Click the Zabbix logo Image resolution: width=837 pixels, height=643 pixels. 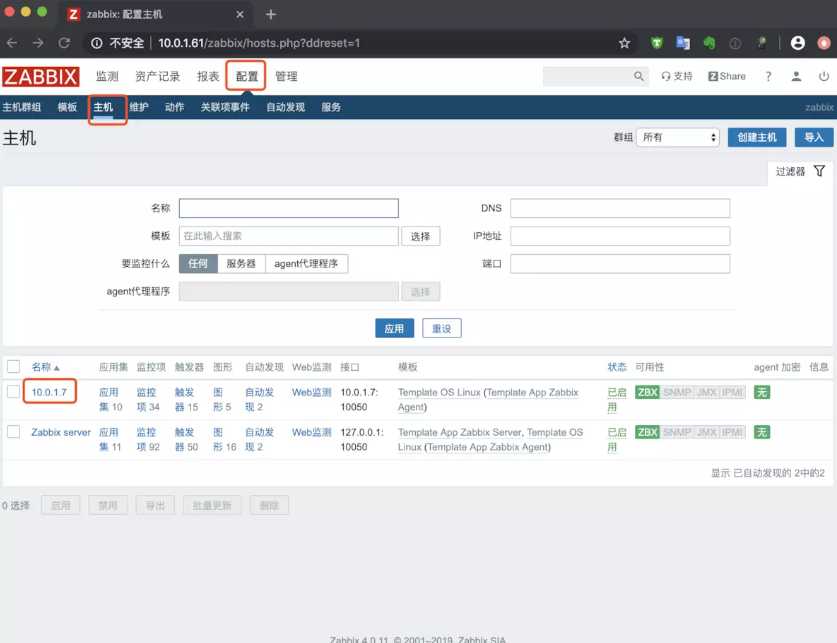(x=41, y=77)
